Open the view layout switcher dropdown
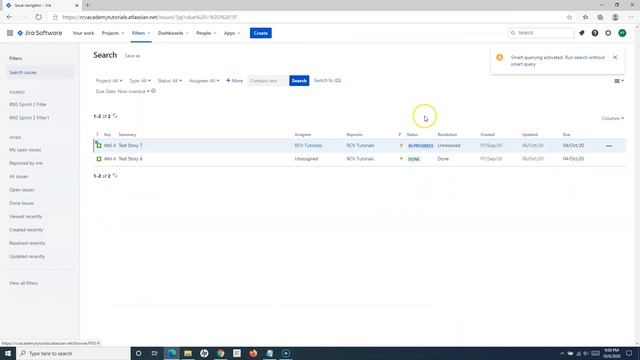Screen dimensions: 640x360 (619, 81)
